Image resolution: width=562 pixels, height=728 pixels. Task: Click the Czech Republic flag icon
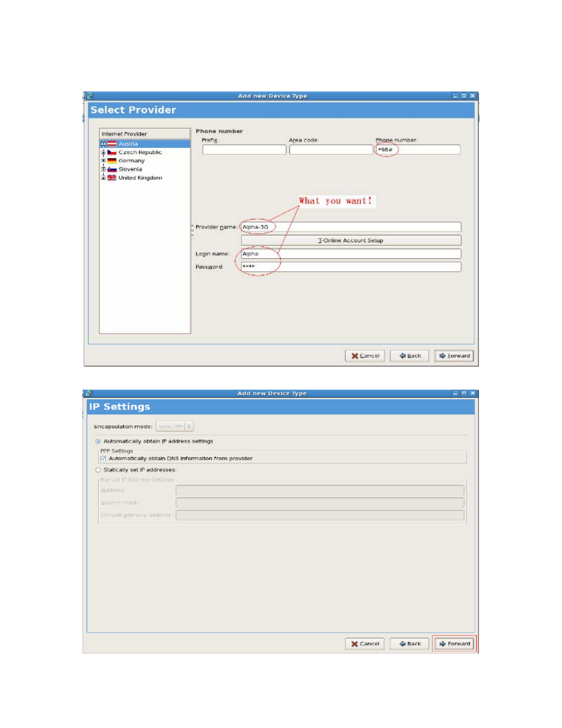click(x=112, y=152)
